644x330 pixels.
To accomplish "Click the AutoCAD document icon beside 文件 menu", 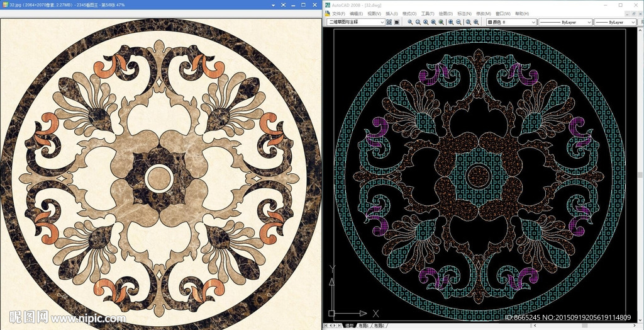I will click(327, 13).
